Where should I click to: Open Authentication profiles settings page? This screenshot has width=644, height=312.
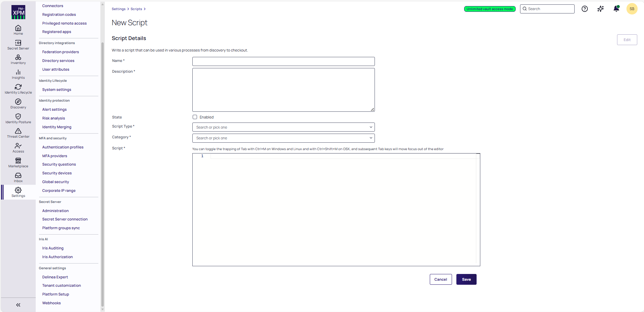coord(63,147)
